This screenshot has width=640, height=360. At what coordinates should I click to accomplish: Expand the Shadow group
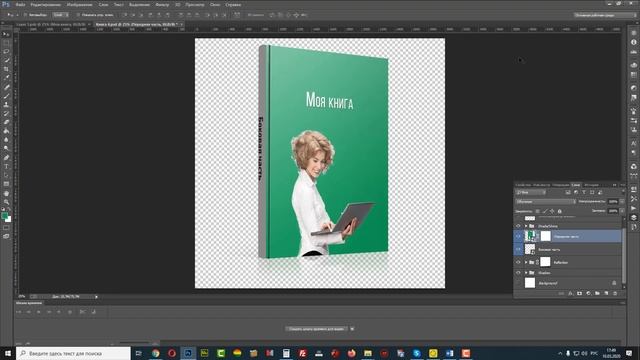(x=526, y=273)
